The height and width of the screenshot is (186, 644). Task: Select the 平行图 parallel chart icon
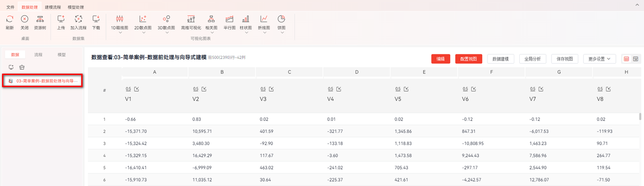pos(229,19)
